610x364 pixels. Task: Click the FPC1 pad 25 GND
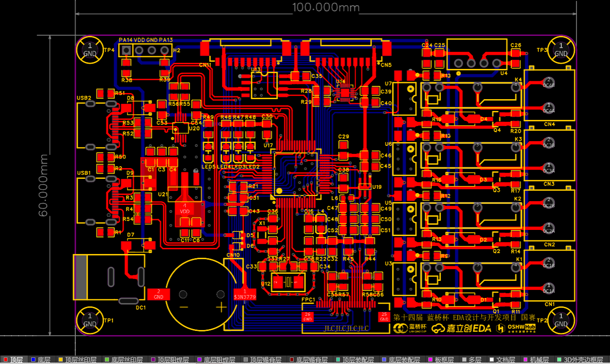click(x=384, y=316)
